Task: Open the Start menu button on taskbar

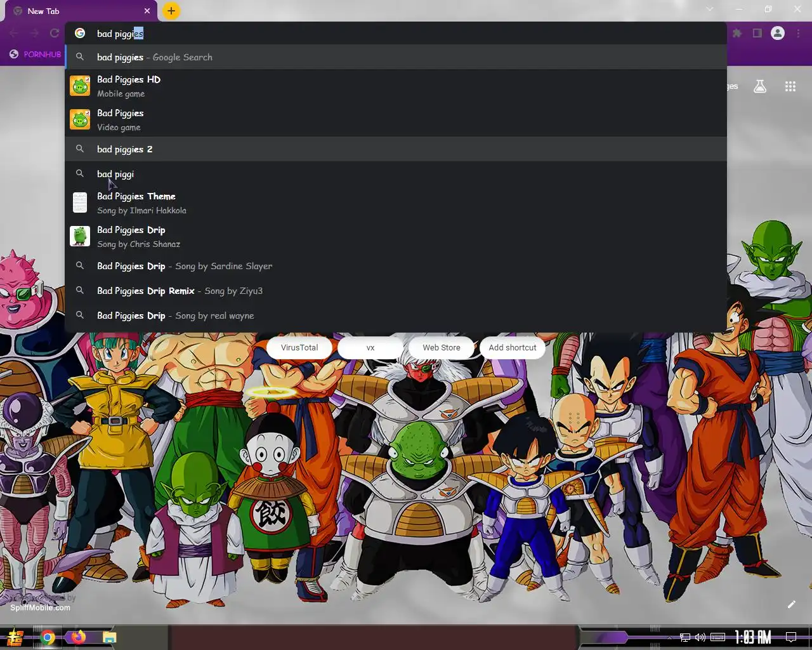Action: (x=15, y=637)
